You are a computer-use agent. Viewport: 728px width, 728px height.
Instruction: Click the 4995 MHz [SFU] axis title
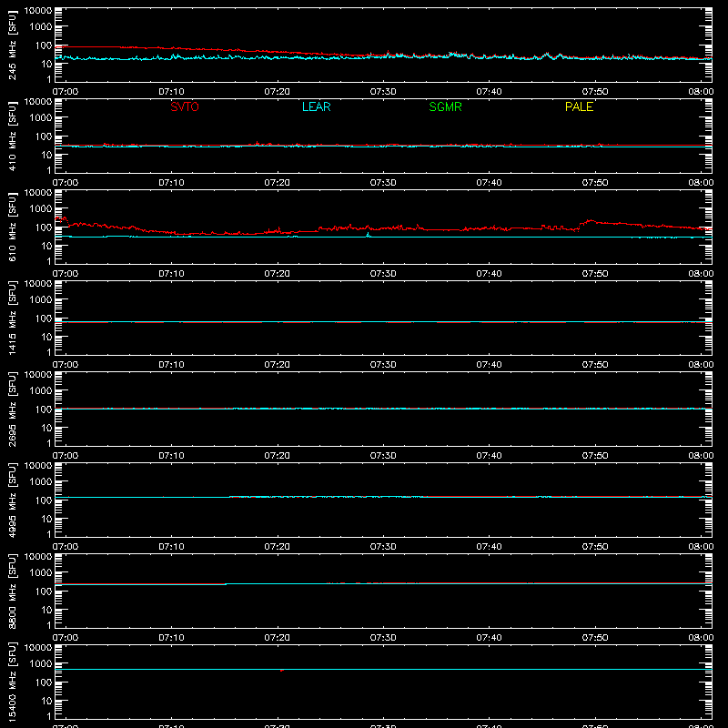(x=12, y=500)
